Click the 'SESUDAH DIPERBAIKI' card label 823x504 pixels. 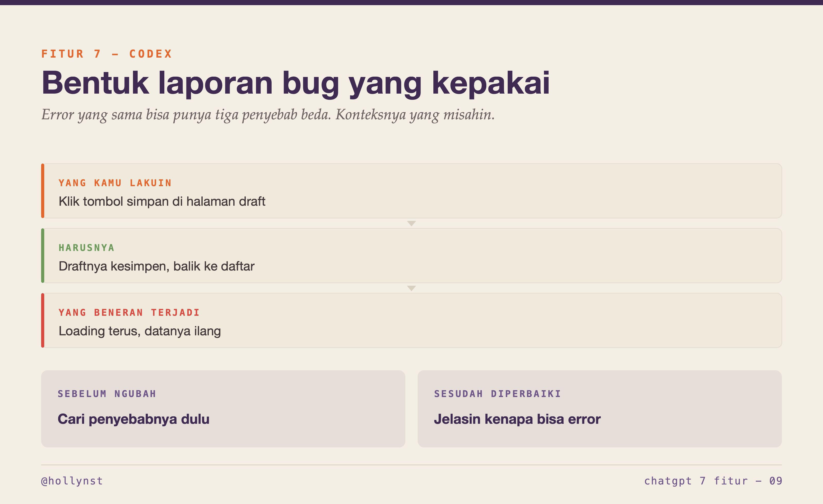pos(498,394)
